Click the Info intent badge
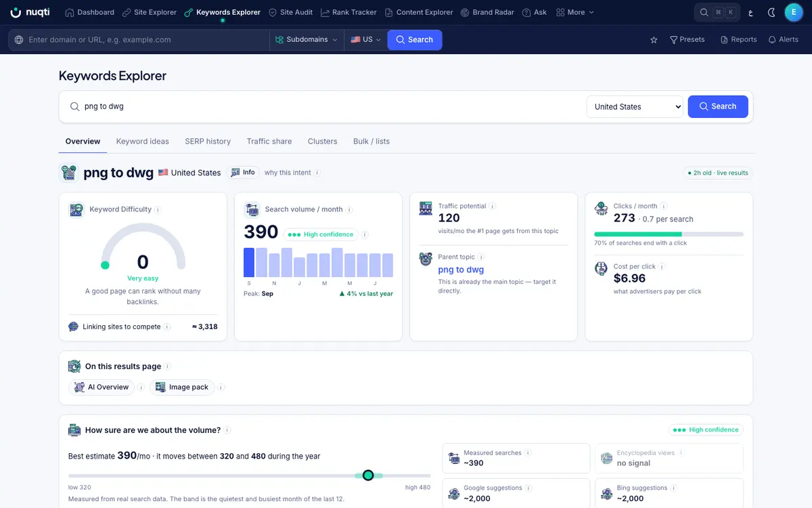This screenshot has width=812, height=508. tap(243, 173)
